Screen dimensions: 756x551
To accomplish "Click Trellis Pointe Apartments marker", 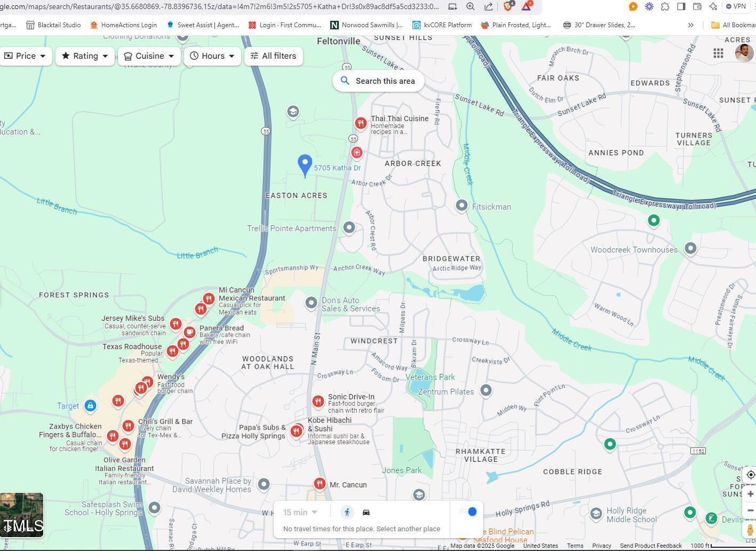I will (349, 227).
